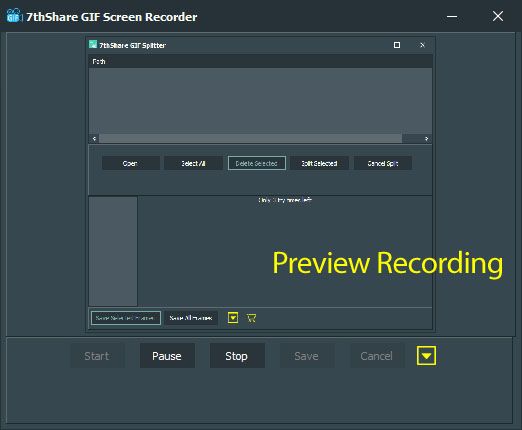Click the shopping cart icon in GIF Splitter
This screenshot has width=522, height=430.
252,318
